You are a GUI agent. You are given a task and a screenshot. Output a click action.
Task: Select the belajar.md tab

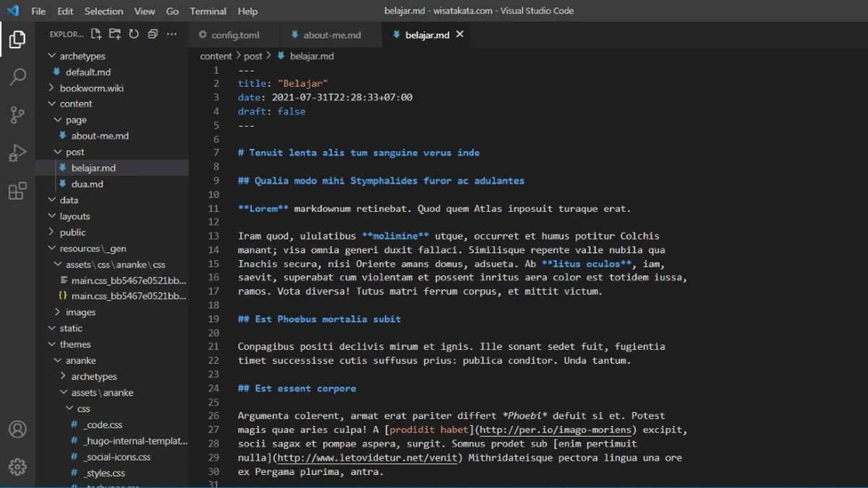(427, 35)
